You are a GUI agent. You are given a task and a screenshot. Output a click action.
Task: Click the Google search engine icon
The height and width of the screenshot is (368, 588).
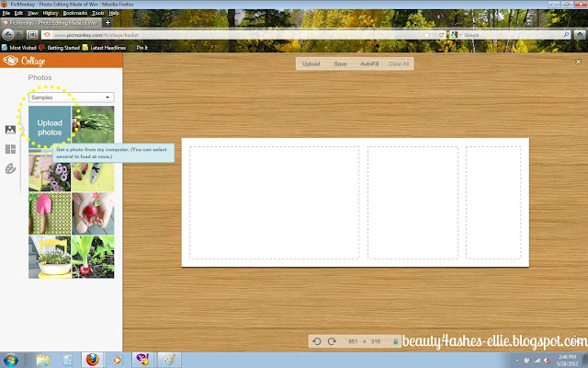coord(455,35)
